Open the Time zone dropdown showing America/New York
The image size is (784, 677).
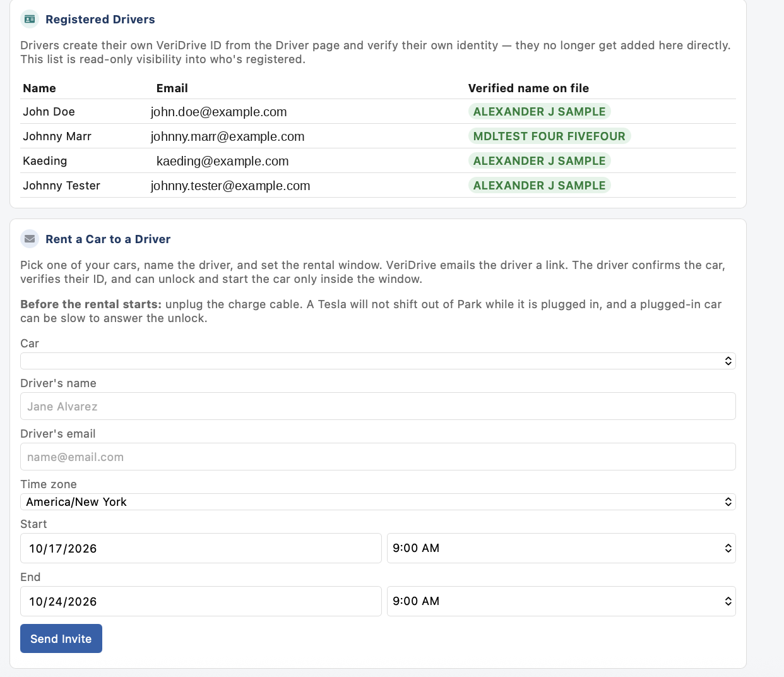[x=378, y=502]
